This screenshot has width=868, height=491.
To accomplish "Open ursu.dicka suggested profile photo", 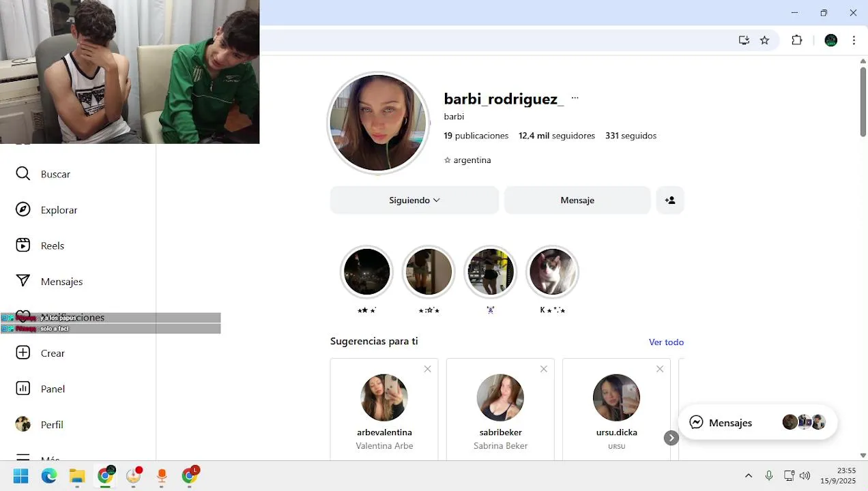I will click(616, 398).
